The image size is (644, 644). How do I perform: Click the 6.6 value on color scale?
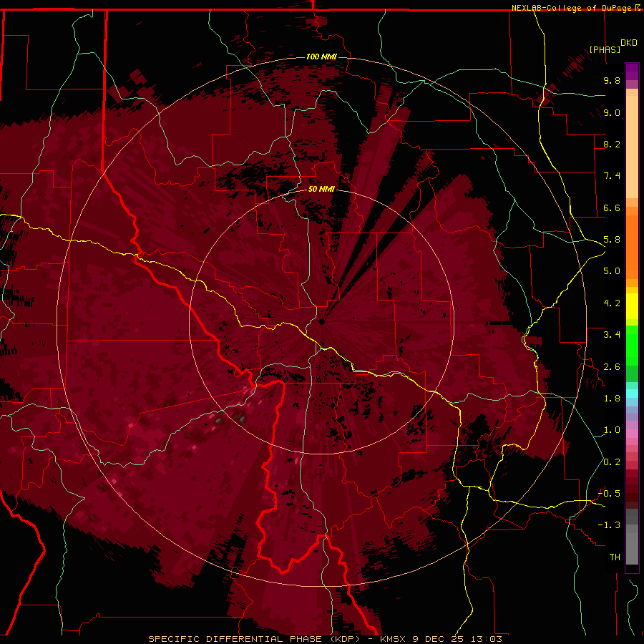tap(612, 208)
